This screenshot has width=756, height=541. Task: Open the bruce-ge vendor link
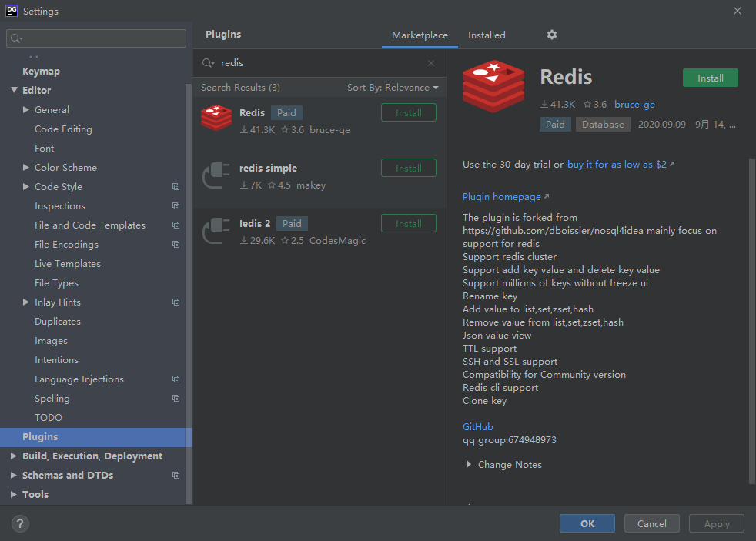click(x=634, y=105)
